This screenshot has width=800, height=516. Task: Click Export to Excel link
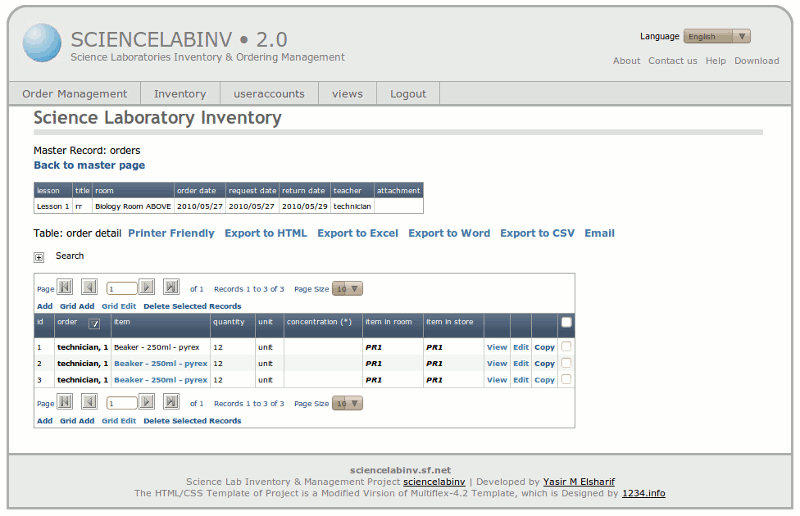coord(357,233)
